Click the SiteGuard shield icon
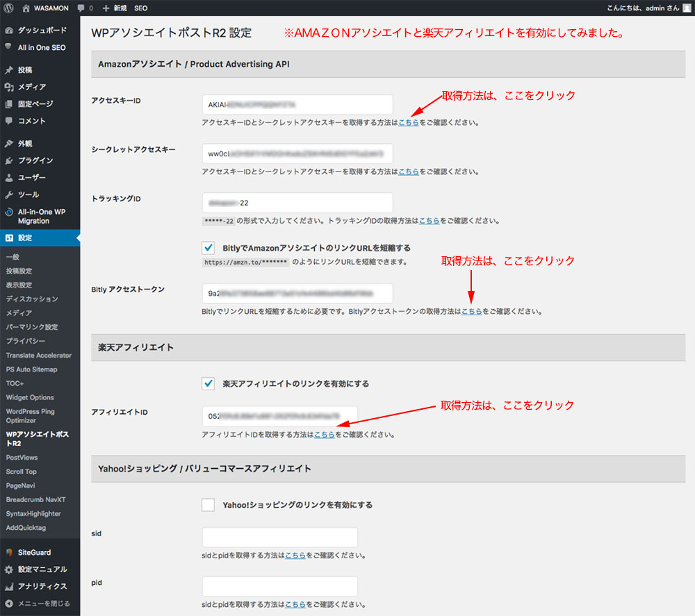The width and height of the screenshot is (695, 616). pos(9,552)
